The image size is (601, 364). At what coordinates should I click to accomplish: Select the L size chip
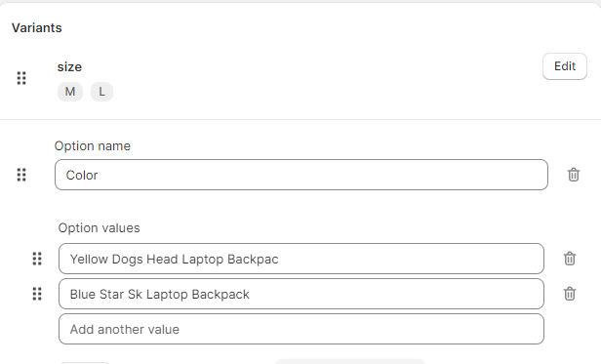(x=101, y=92)
